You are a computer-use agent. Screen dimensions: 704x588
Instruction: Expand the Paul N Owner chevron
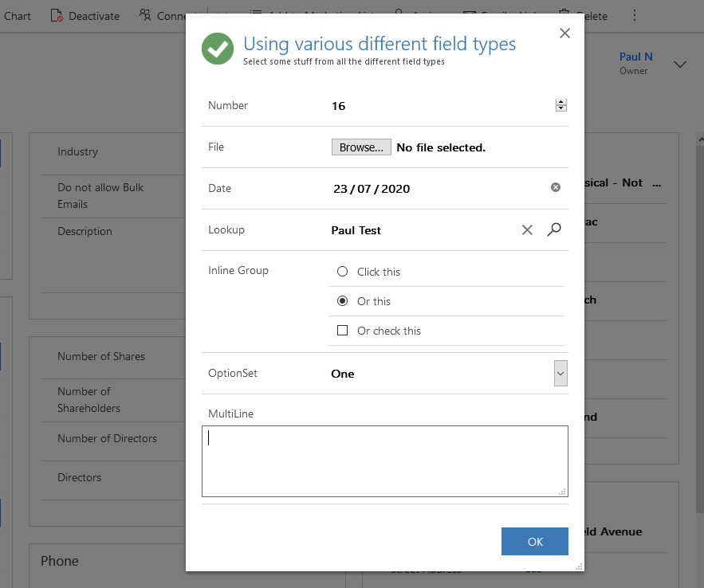[x=679, y=64]
